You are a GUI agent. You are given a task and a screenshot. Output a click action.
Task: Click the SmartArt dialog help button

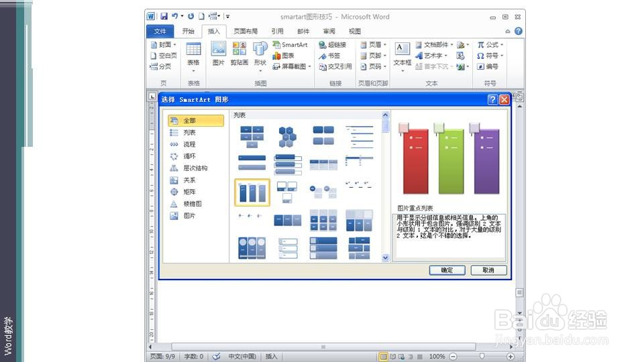(x=492, y=100)
